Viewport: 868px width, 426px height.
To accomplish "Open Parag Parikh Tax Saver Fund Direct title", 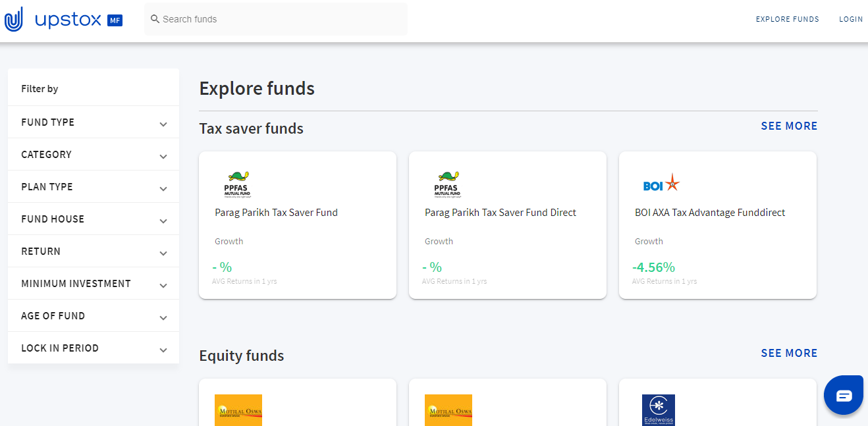I will [x=501, y=213].
